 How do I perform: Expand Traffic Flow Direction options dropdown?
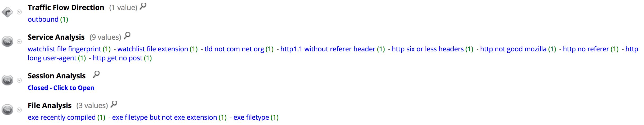(x=19, y=12)
